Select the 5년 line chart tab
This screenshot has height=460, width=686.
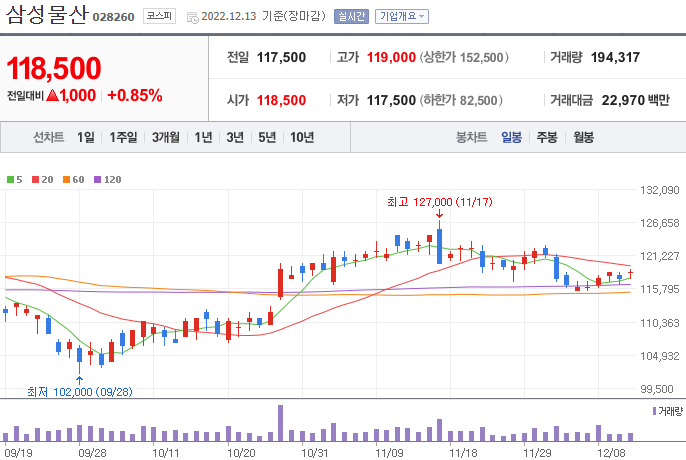pos(267,137)
